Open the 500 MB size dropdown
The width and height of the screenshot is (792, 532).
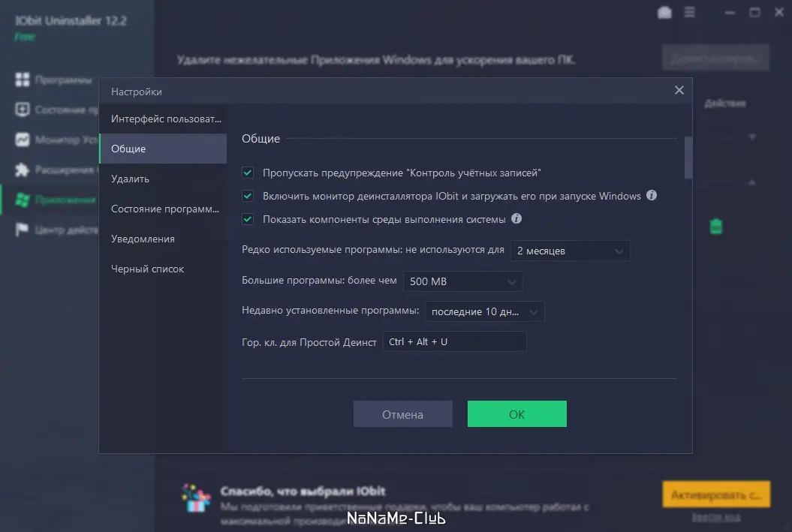click(462, 281)
